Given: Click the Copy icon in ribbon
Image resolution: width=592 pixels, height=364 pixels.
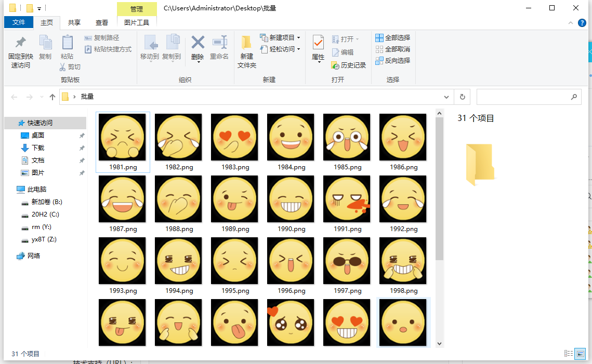Looking at the screenshot, I should 45,43.
